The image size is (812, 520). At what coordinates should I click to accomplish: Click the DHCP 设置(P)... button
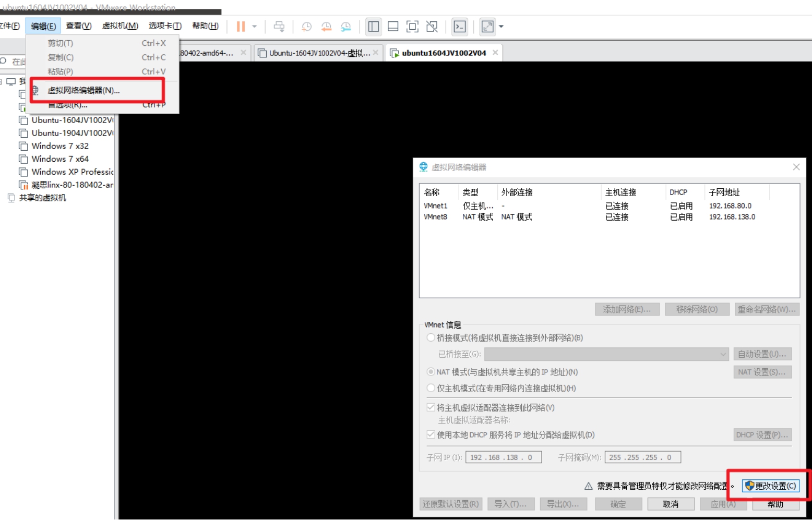coord(762,434)
